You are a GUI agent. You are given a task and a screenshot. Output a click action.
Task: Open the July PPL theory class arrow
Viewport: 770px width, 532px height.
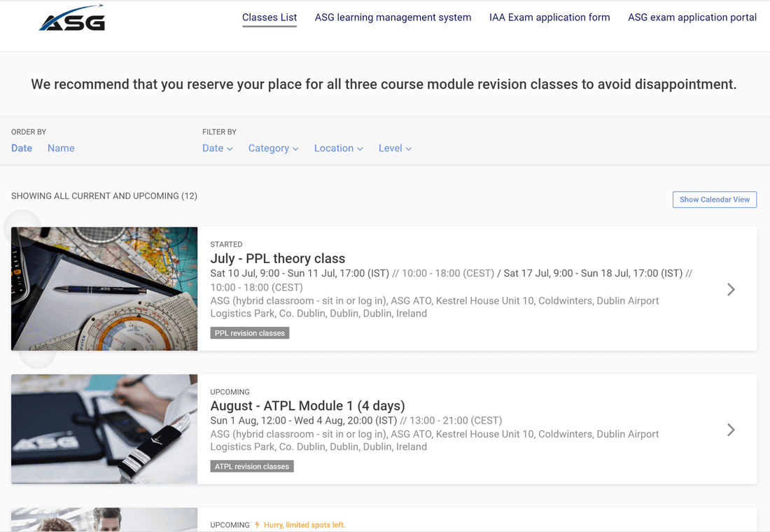(x=731, y=289)
